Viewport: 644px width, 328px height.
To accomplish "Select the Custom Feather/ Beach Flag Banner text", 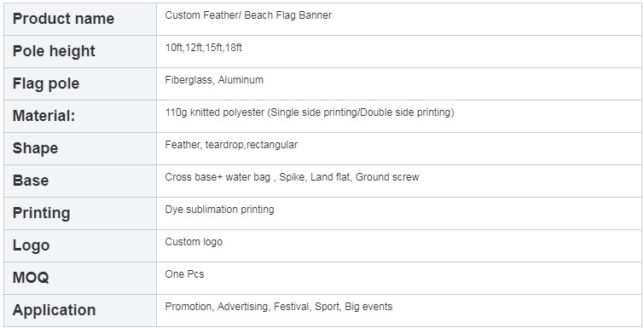I will tap(248, 15).
